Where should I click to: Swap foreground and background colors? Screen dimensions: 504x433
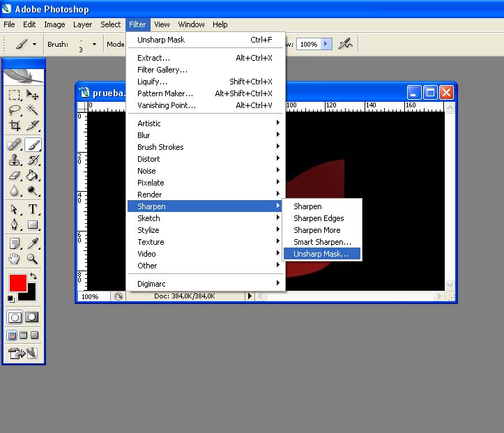33,276
